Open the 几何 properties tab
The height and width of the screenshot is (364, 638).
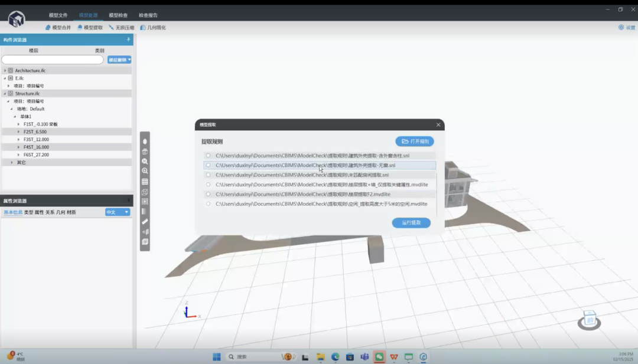pos(61,212)
